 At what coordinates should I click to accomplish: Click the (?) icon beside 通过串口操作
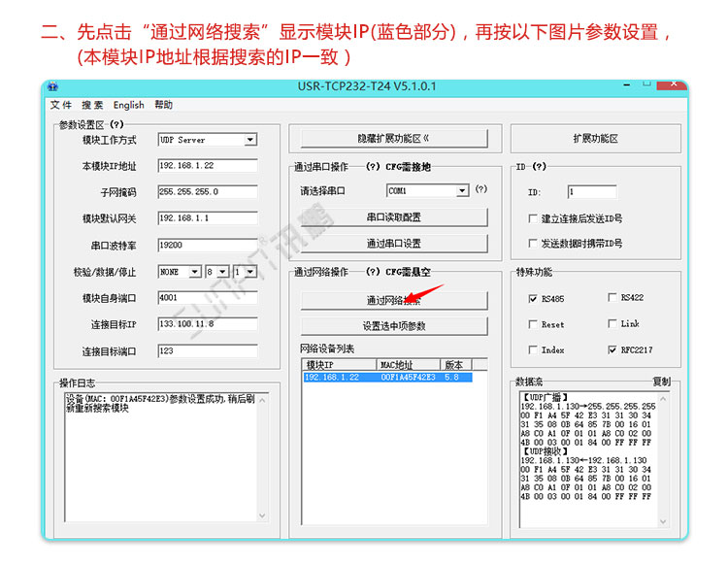(373, 166)
